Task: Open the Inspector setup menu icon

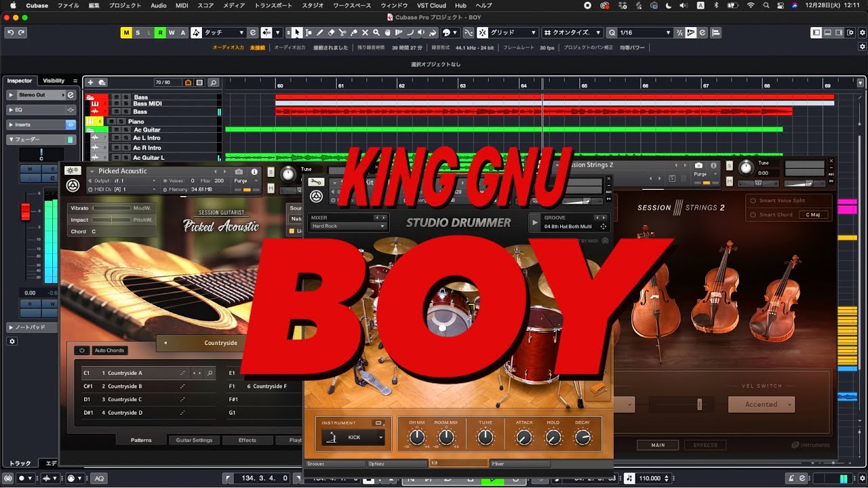Action: point(76,81)
